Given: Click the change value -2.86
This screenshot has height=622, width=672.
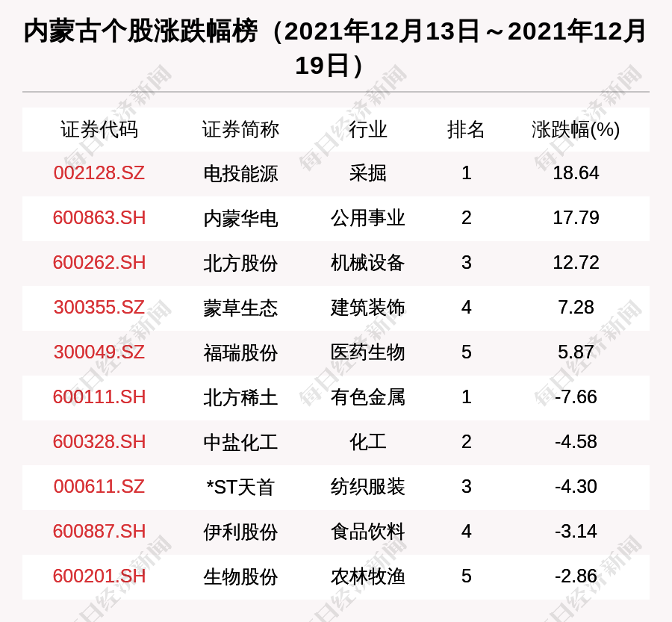Looking at the screenshot, I should click(576, 576).
